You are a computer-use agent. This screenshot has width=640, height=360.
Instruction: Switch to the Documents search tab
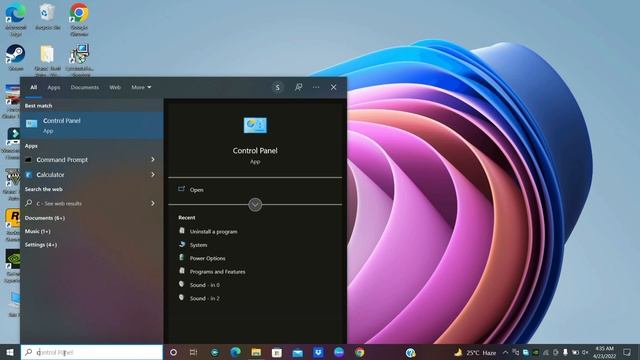pos(84,87)
